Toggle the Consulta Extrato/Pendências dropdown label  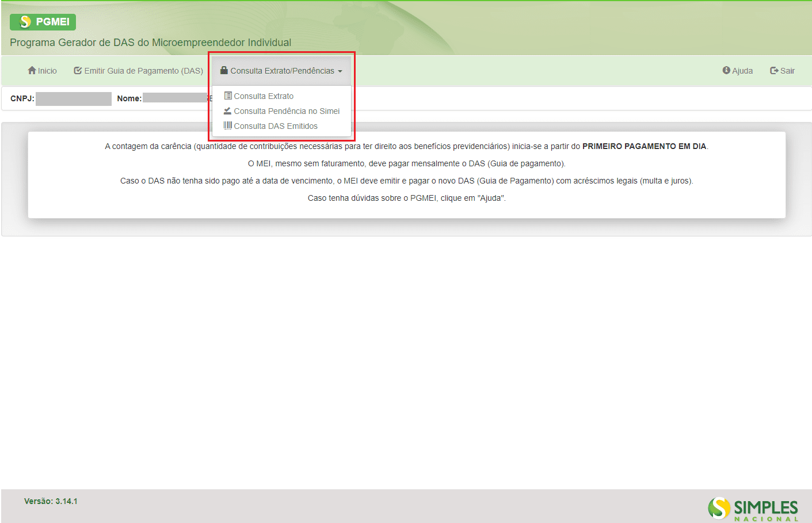pos(282,71)
